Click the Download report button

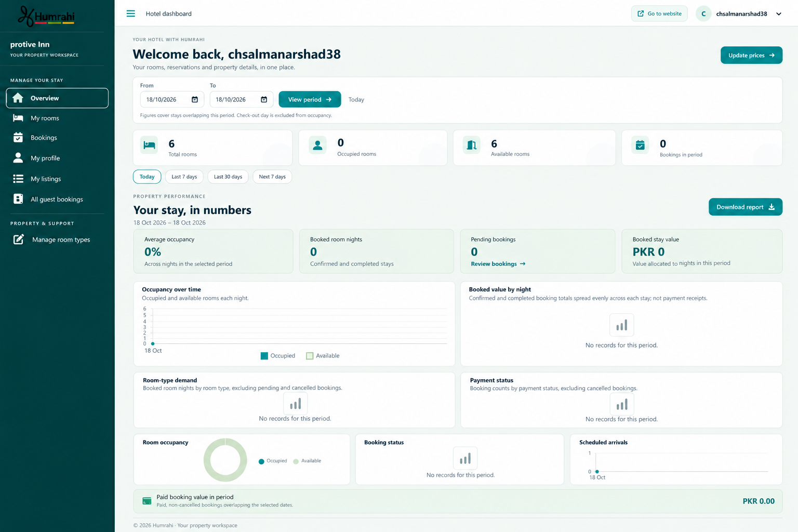tap(746, 207)
